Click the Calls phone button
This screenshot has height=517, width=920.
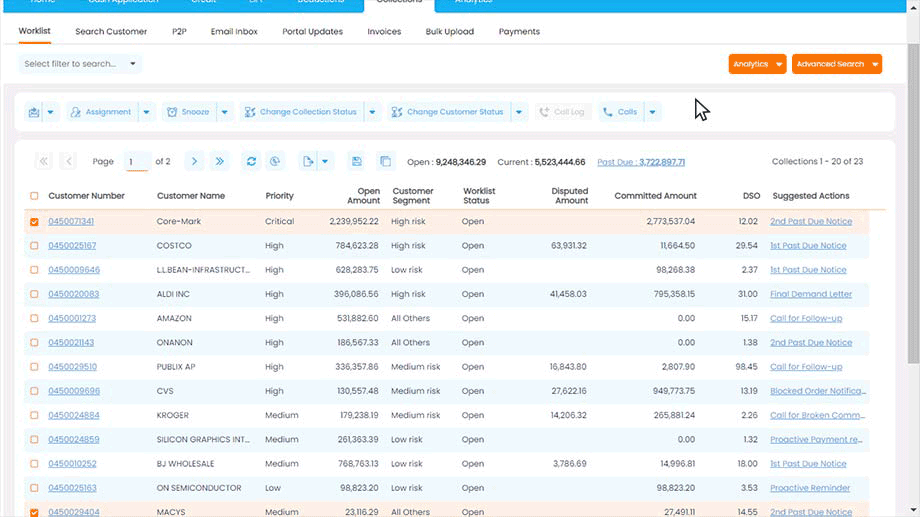point(620,112)
